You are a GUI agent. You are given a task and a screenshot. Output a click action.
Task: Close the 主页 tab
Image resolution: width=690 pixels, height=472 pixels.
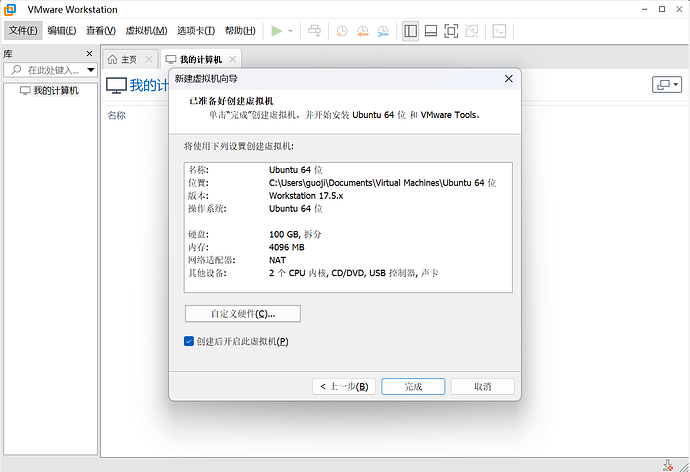pos(149,59)
